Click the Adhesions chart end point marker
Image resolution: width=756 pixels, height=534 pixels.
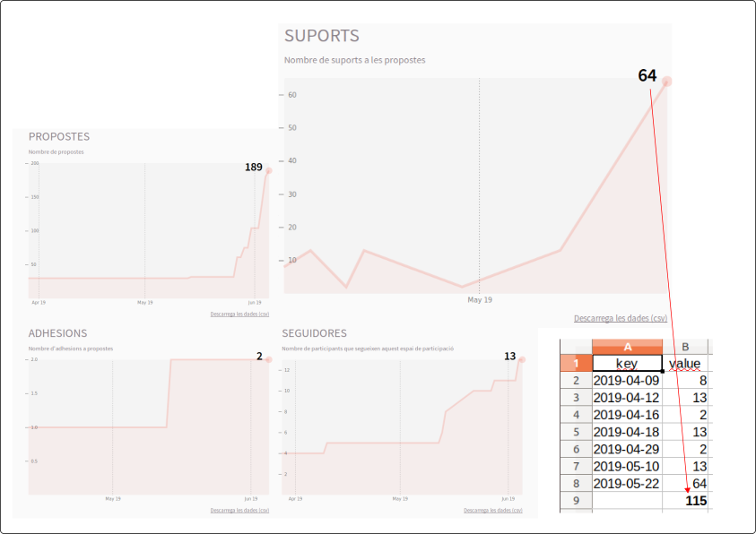click(268, 359)
